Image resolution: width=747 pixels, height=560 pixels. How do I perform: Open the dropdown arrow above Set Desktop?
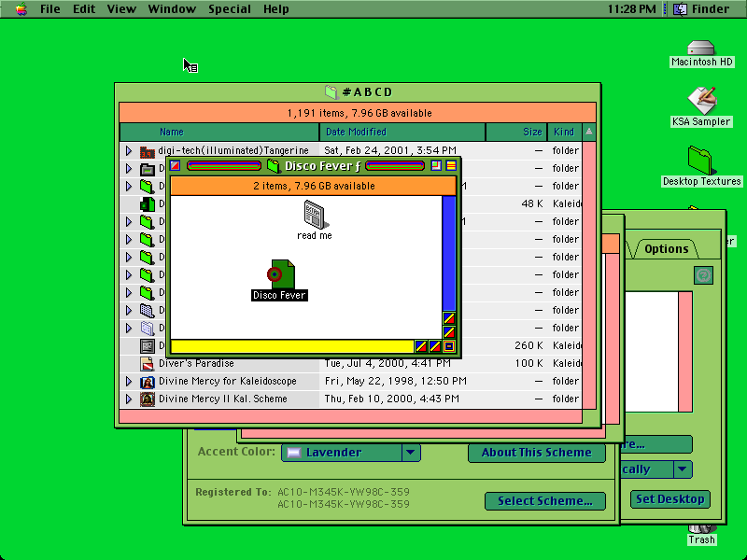(683, 469)
